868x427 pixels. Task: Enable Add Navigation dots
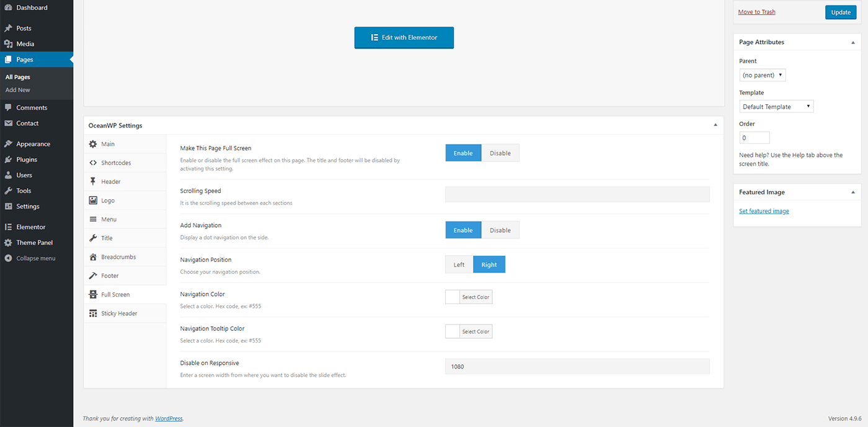[463, 230]
